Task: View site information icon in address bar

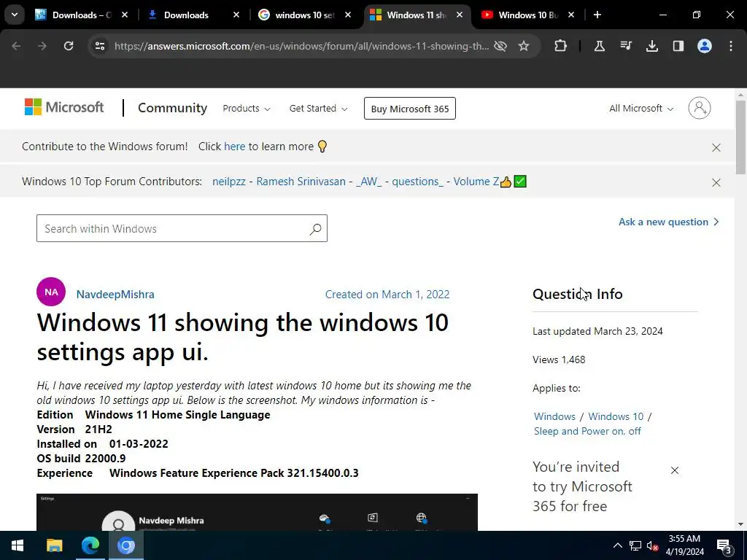Action: pos(99,46)
